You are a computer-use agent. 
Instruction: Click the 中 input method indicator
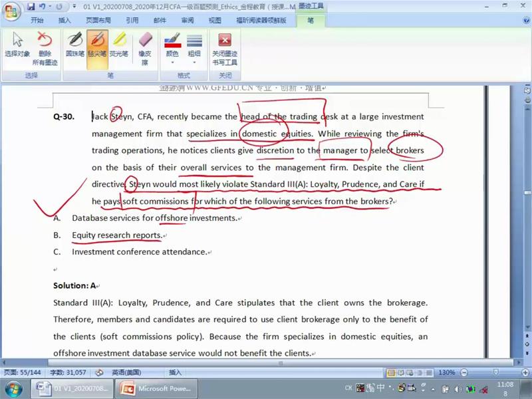coord(381,388)
